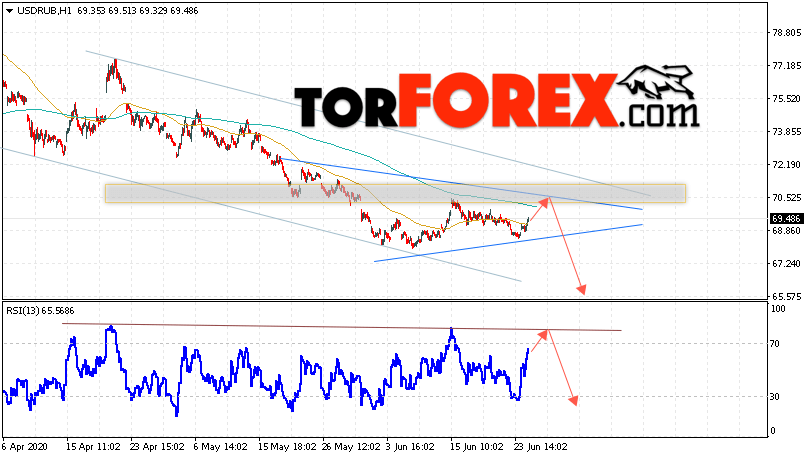Screen dimensions: 808x458
Task: Select the 6 Apr 2020 date label
Action: 25,447
